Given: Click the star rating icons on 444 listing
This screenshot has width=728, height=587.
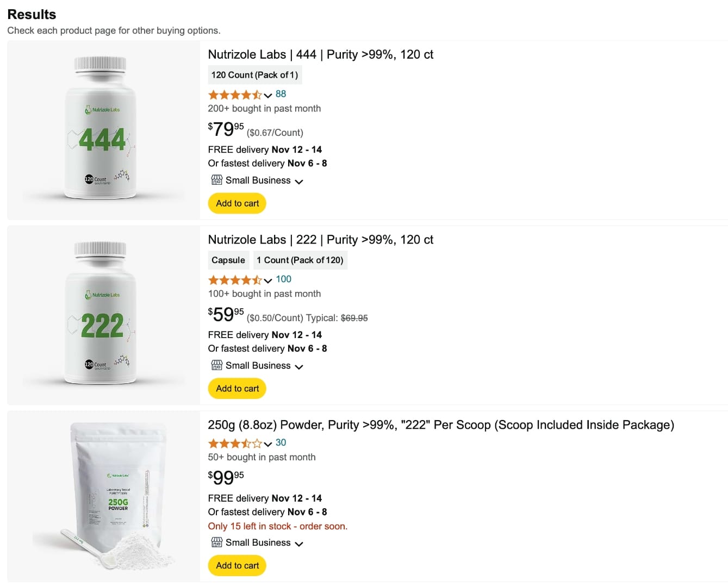Looking at the screenshot, I should click(235, 93).
